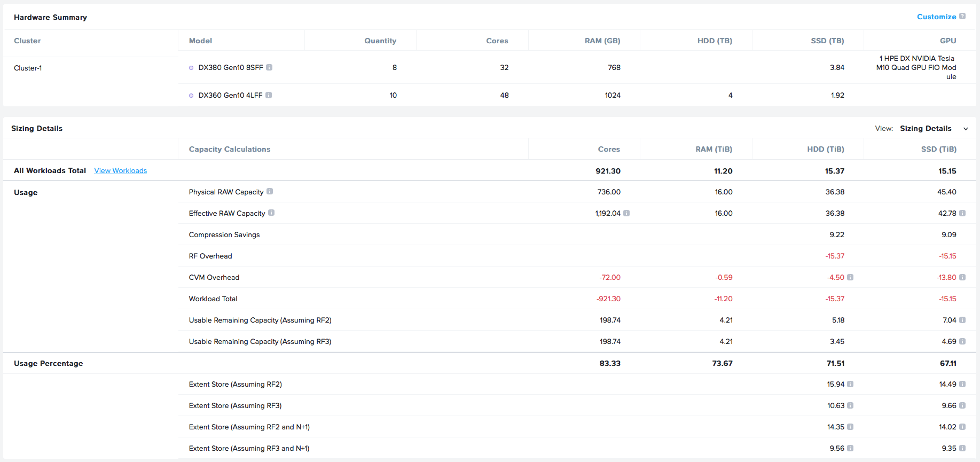Click the help icon beside Customize
The width and height of the screenshot is (980, 462).
962,17
